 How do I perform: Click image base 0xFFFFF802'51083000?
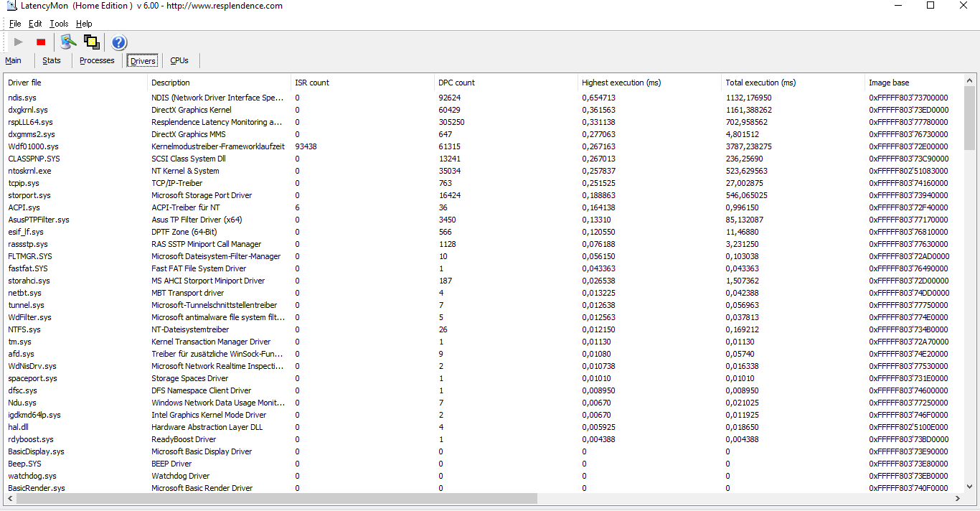click(908, 171)
